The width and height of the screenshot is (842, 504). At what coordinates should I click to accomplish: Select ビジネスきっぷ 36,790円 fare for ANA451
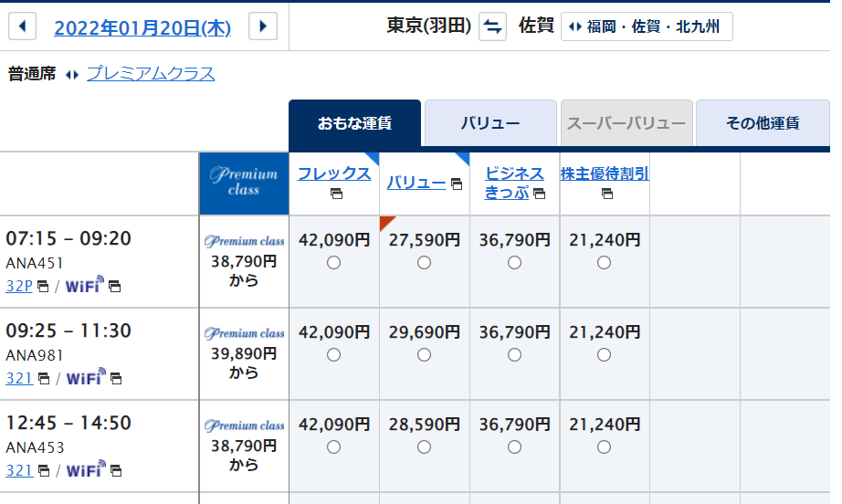[514, 262]
